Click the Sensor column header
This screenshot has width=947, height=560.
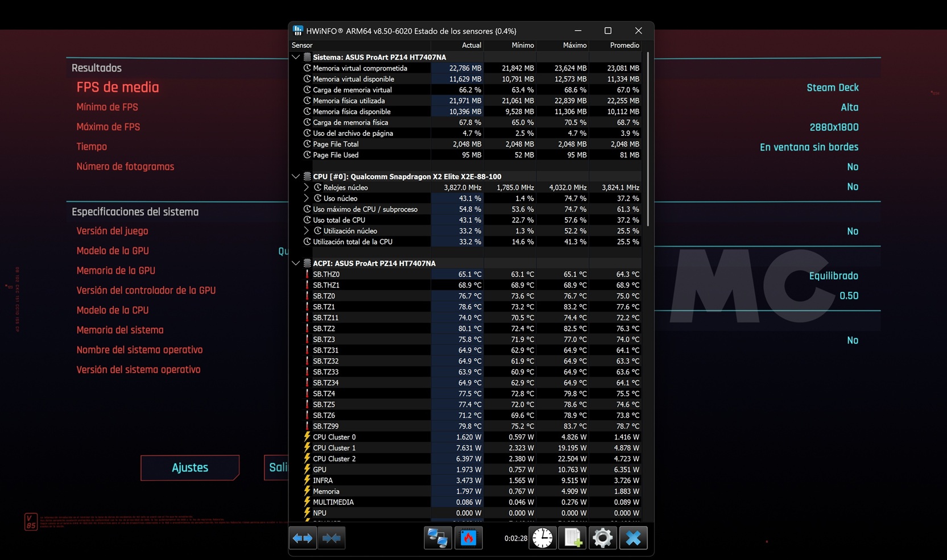pyautogui.click(x=359, y=45)
